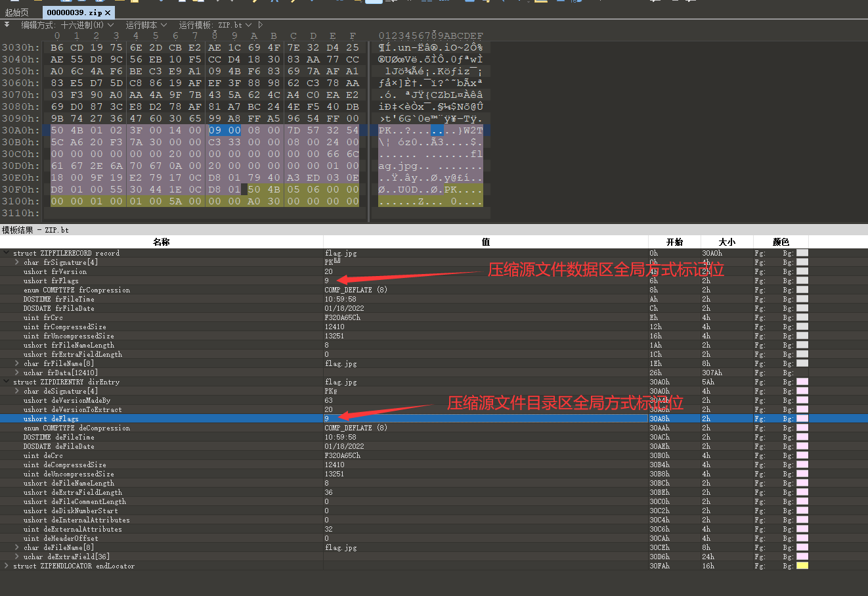Expand struct ZIPENDLOCATOR endLocator node
The height and width of the screenshot is (596, 868).
(x=7, y=566)
